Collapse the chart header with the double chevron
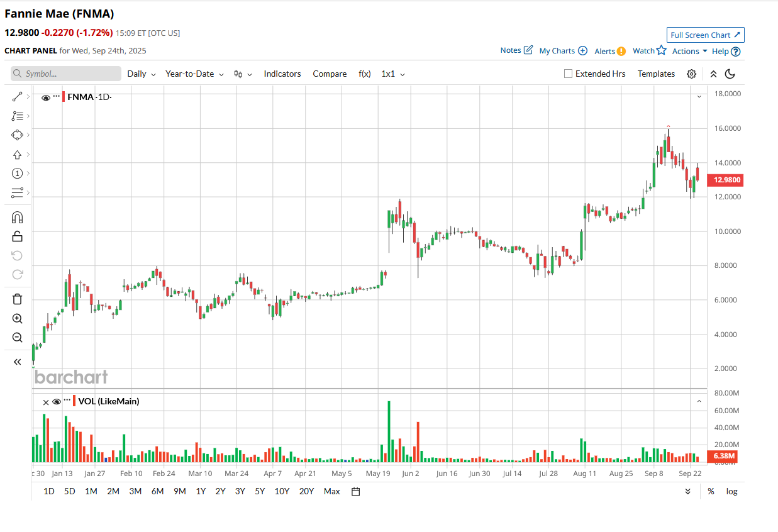 point(713,74)
